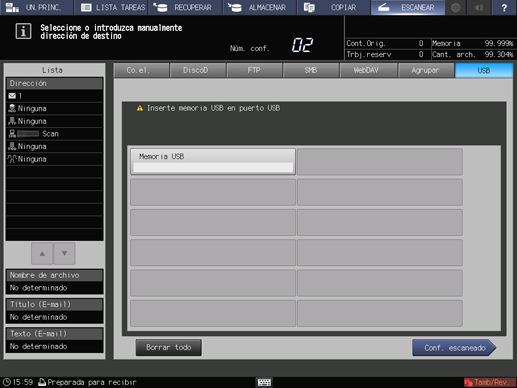Click the Trbj.reserv counter value

point(421,54)
